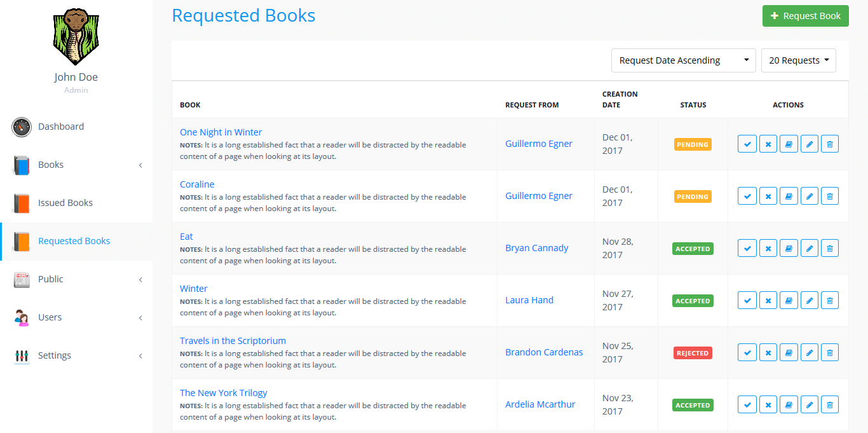Open the 20 Requests page size dropdown

(798, 60)
